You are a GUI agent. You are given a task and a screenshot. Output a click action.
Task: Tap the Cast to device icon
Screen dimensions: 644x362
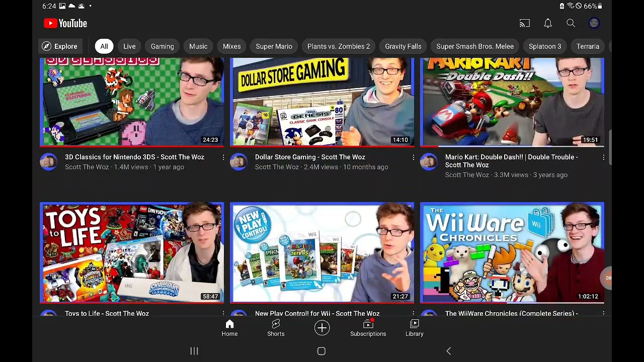[x=525, y=23]
